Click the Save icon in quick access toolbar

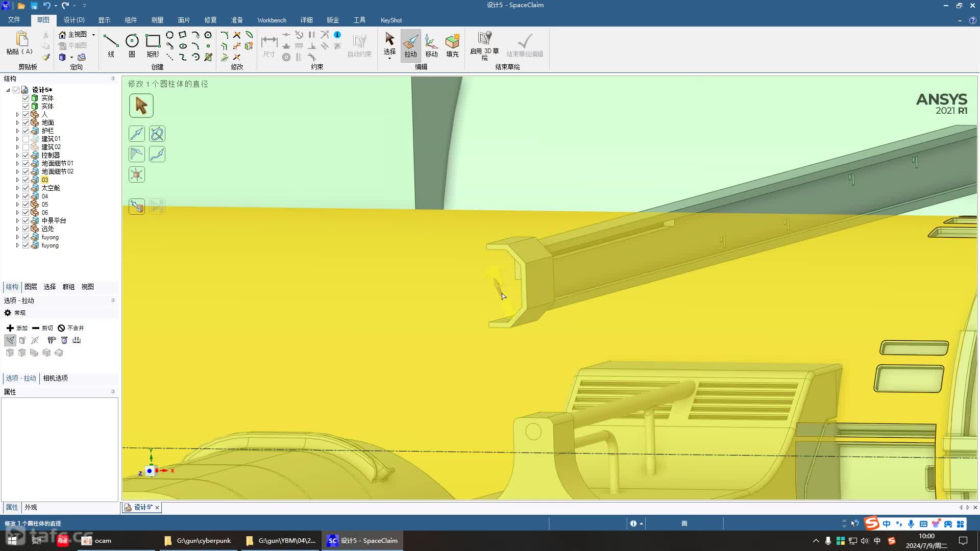click(x=34, y=6)
